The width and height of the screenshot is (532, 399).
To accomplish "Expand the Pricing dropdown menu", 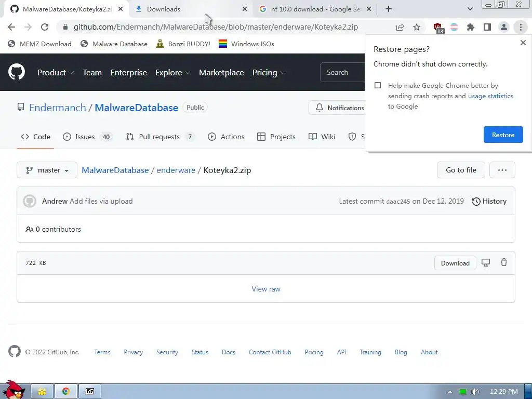I will 269,72.
